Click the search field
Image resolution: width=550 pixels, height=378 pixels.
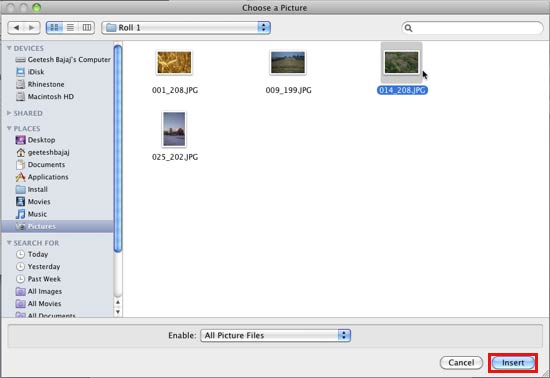[x=472, y=28]
